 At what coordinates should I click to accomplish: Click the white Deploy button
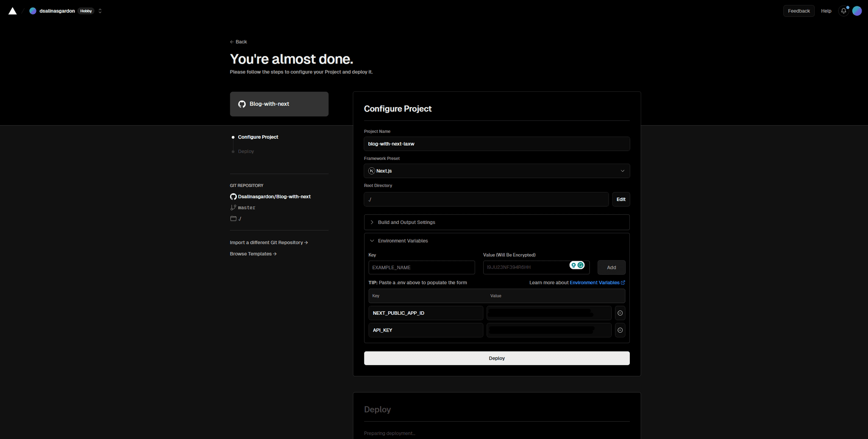(497, 358)
